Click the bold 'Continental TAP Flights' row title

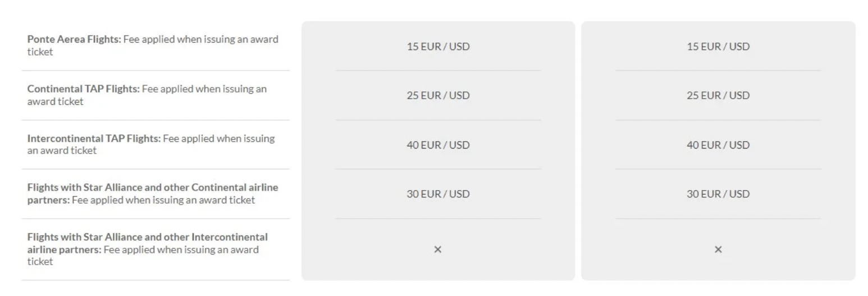[83, 89]
